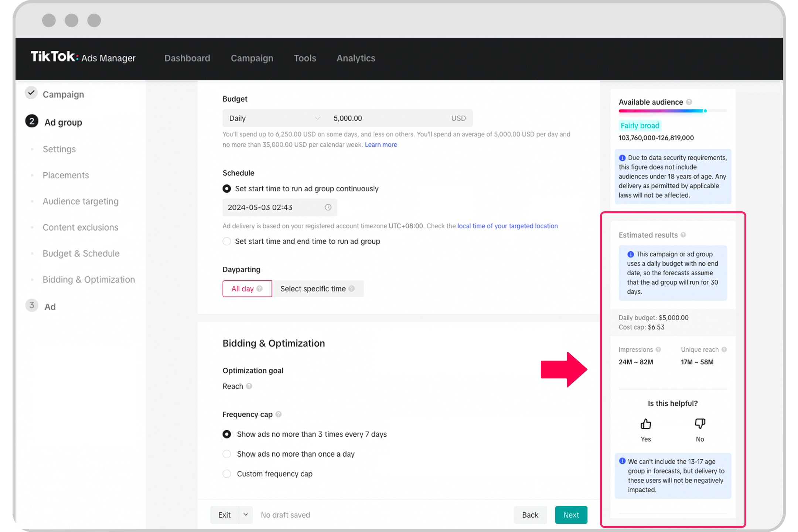Select Custom frequency cap option
Screen dimensions: 798x532
pyautogui.click(x=227, y=474)
